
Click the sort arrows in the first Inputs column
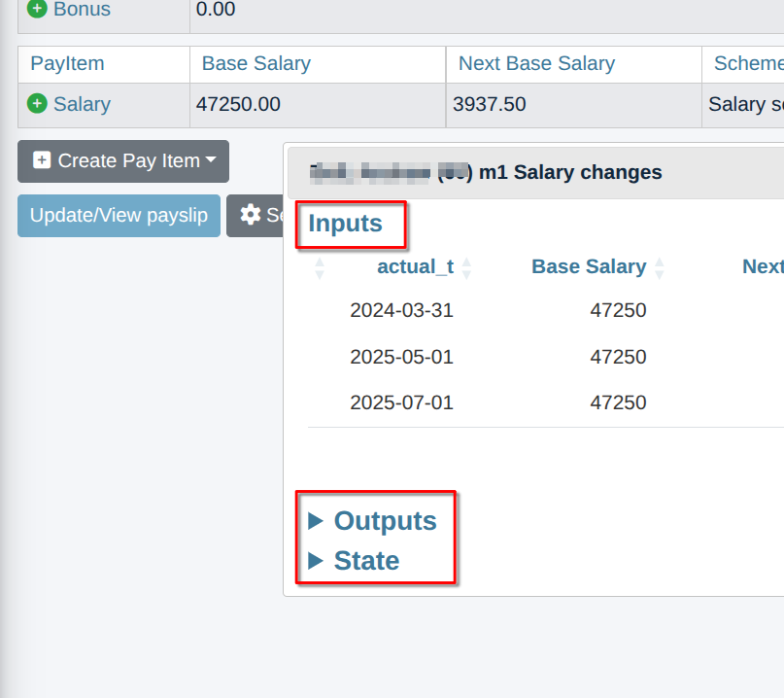point(320,267)
